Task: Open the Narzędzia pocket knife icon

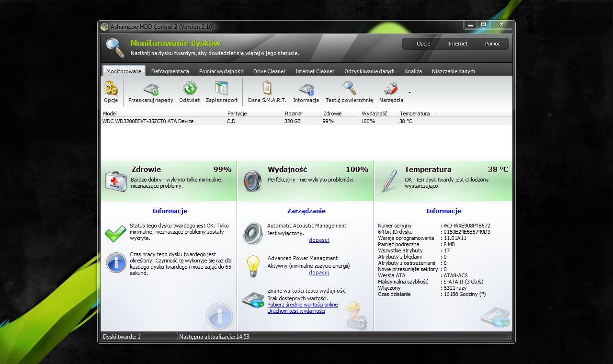Action: pyautogui.click(x=391, y=89)
